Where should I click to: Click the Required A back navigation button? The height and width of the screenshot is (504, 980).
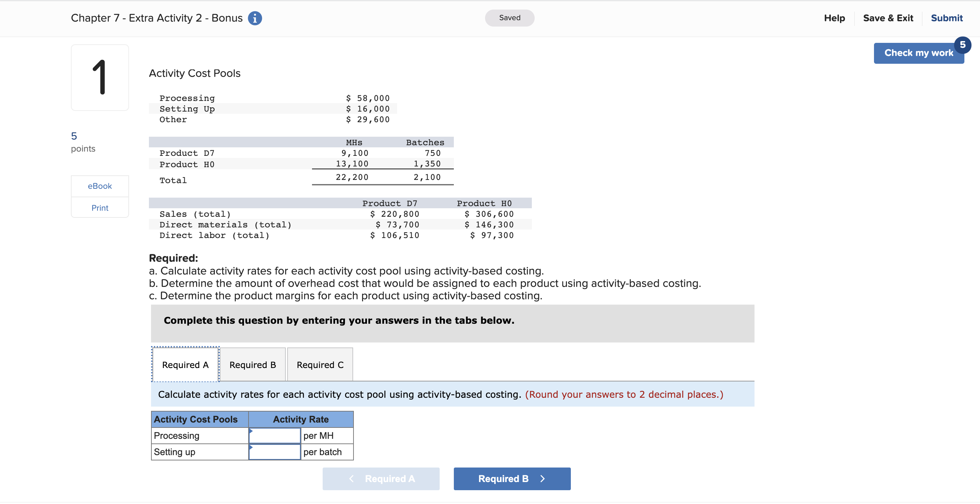[381, 478]
